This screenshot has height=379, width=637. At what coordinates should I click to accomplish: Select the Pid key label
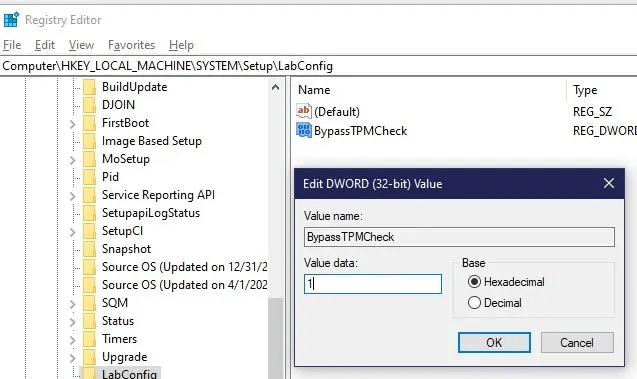[x=110, y=177]
